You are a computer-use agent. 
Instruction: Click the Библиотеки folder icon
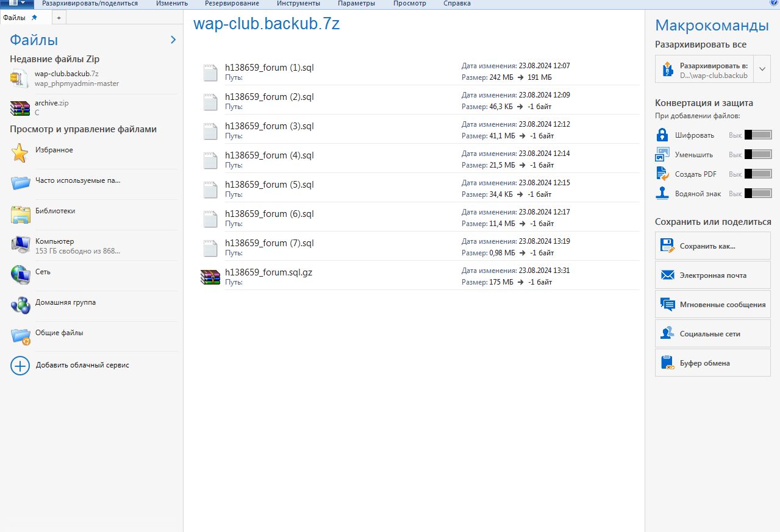[x=20, y=214]
